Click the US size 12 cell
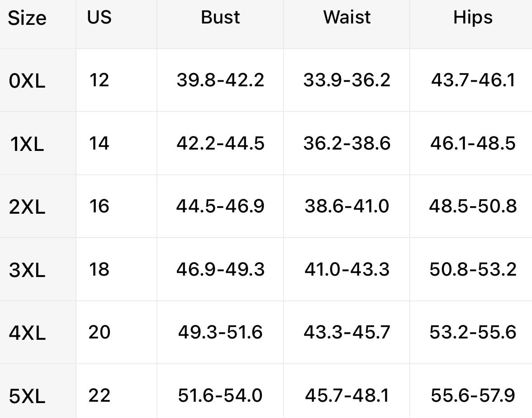This screenshot has height=418, width=532. pos(99,80)
